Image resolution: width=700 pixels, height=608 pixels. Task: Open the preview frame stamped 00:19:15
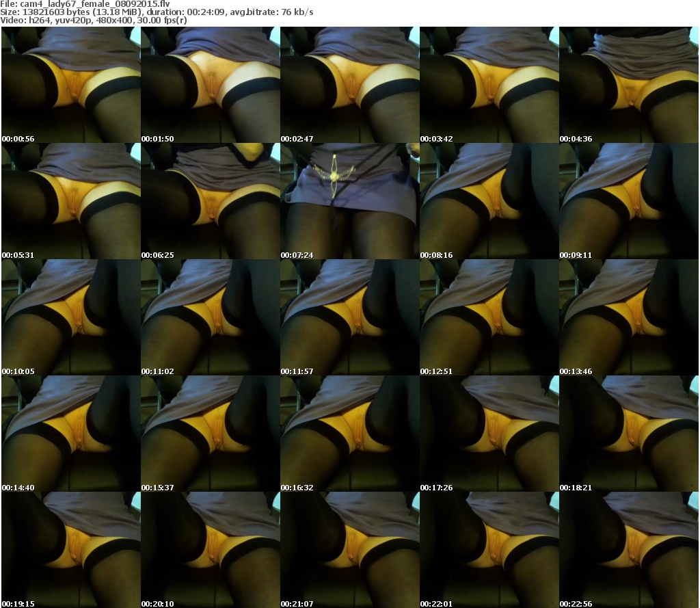tap(71, 550)
